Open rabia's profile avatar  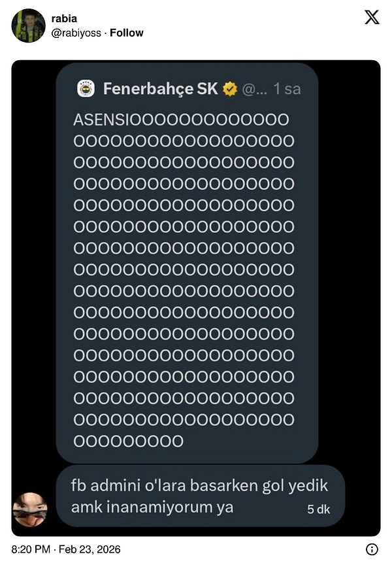(29, 26)
